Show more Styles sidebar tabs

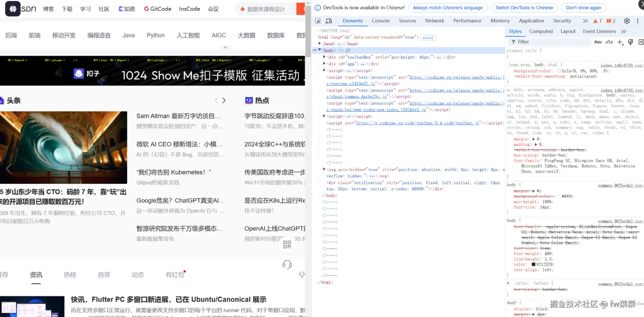(x=624, y=32)
